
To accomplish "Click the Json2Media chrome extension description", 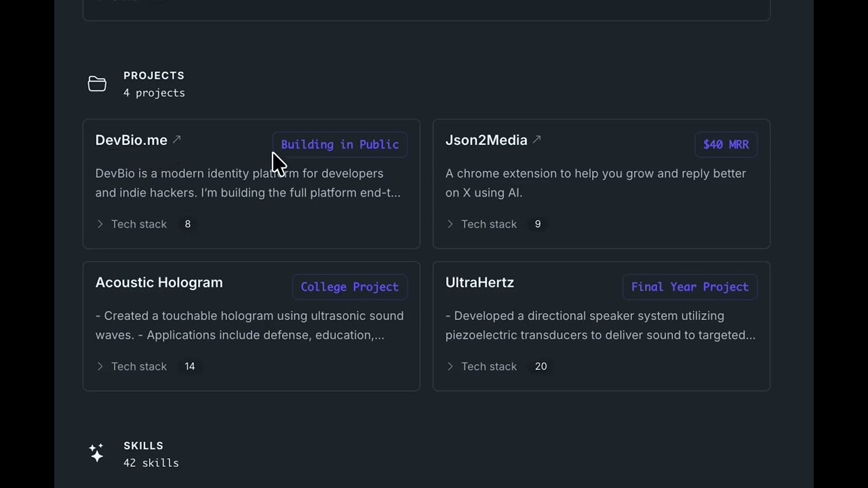I will tap(595, 183).
